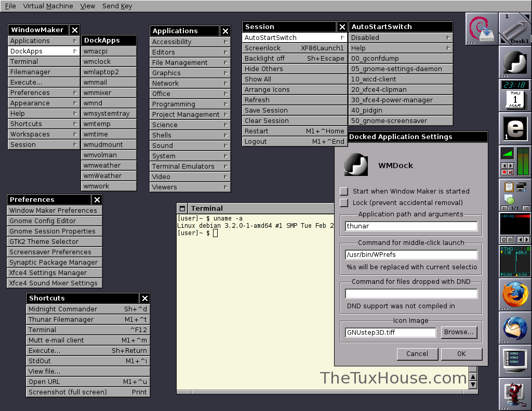Select wmsystemtray in DockApps menu
532x411 pixels.
[109, 114]
